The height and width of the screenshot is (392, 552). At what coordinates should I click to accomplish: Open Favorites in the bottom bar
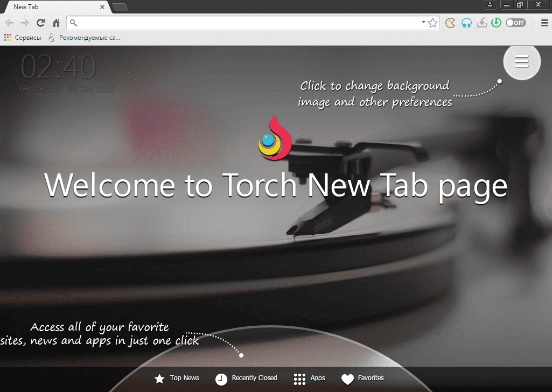(362, 379)
